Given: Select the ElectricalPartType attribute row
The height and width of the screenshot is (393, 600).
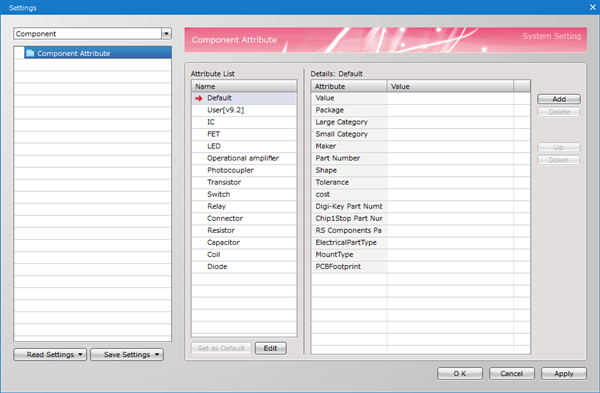Looking at the screenshot, I should pos(421,243).
